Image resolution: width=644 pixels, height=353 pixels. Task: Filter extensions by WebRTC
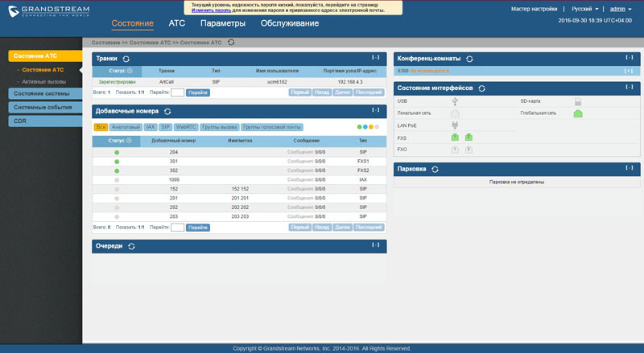pyautogui.click(x=186, y=127)
